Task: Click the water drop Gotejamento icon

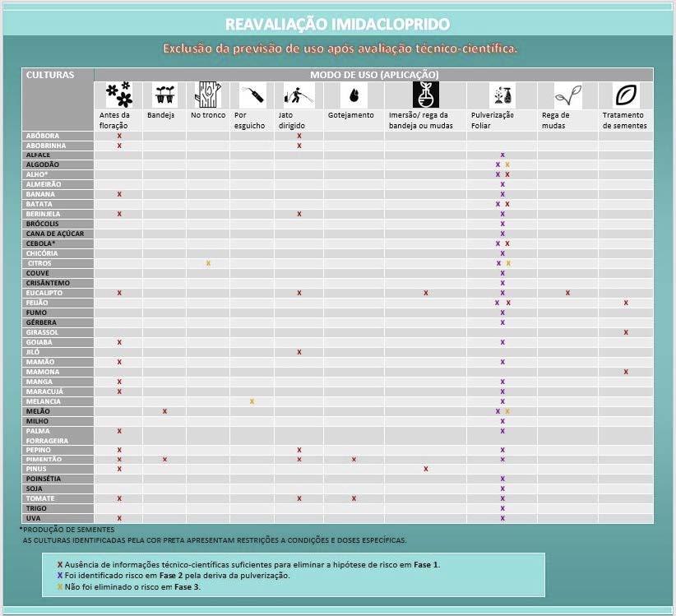Action: (x=354, y=95)
